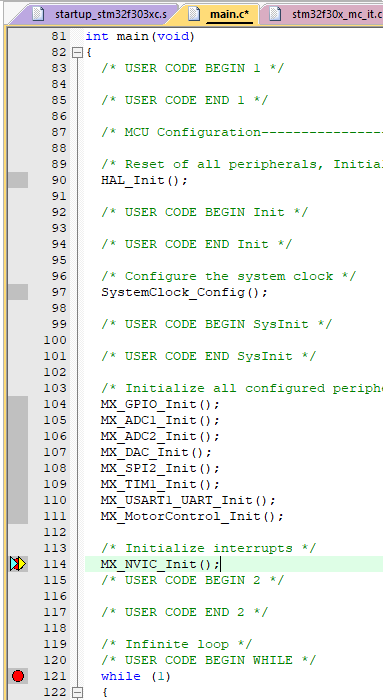Click the Reset of all peripherals comment

coord(242,165)
